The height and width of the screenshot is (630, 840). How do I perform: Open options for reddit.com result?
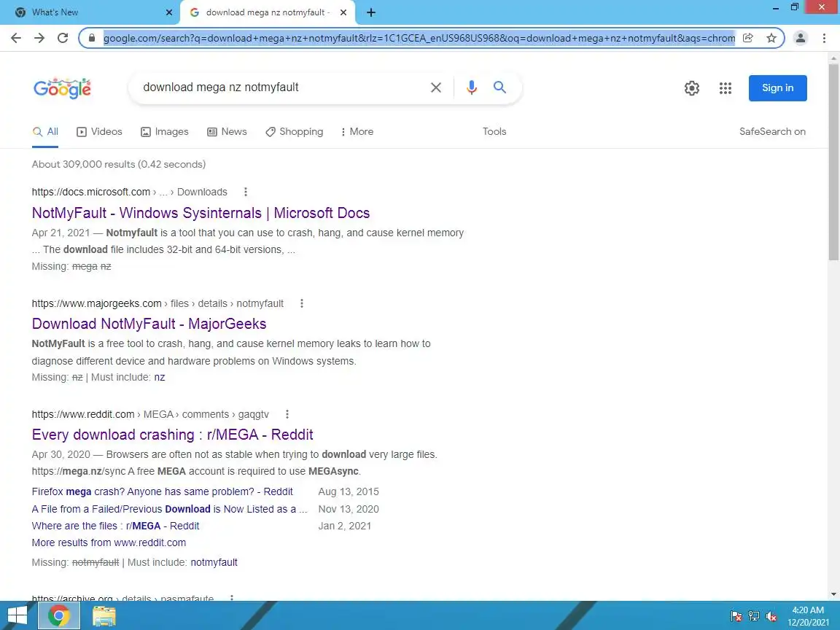click(x=287, y=414)
